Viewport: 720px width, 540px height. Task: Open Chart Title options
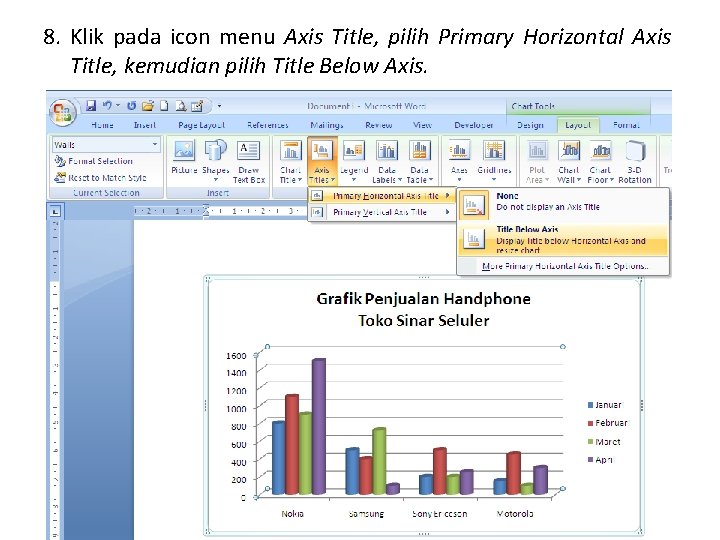[291, 162]
